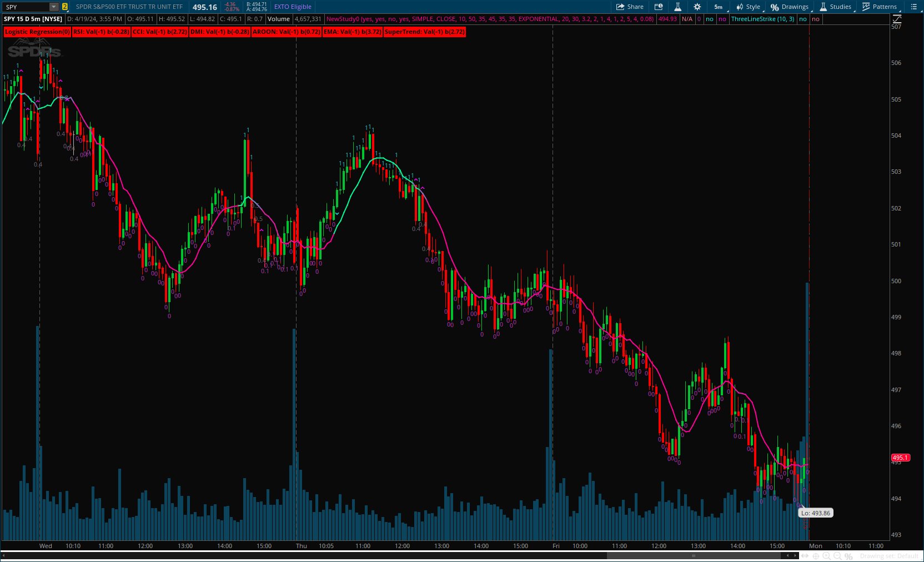Click the Fri date label on time axis
924x562 pixels.
(556, 546)
